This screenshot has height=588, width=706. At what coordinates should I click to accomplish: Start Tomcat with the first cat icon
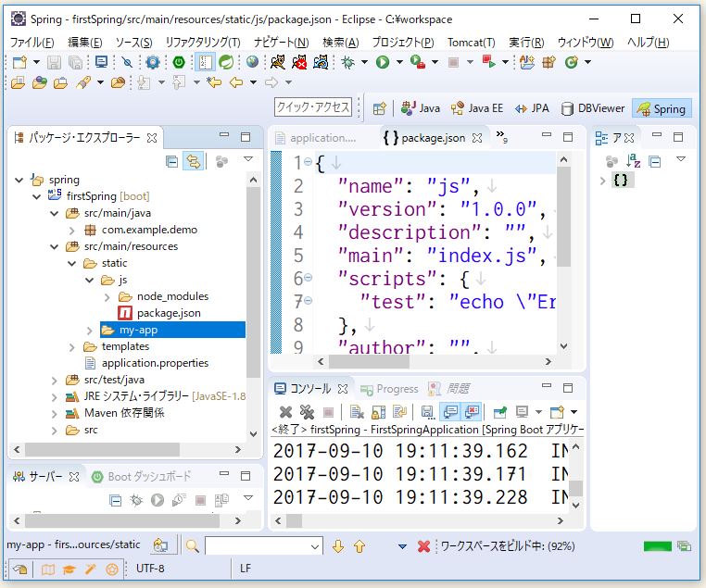pyautogui.click(x=278, y=62)
